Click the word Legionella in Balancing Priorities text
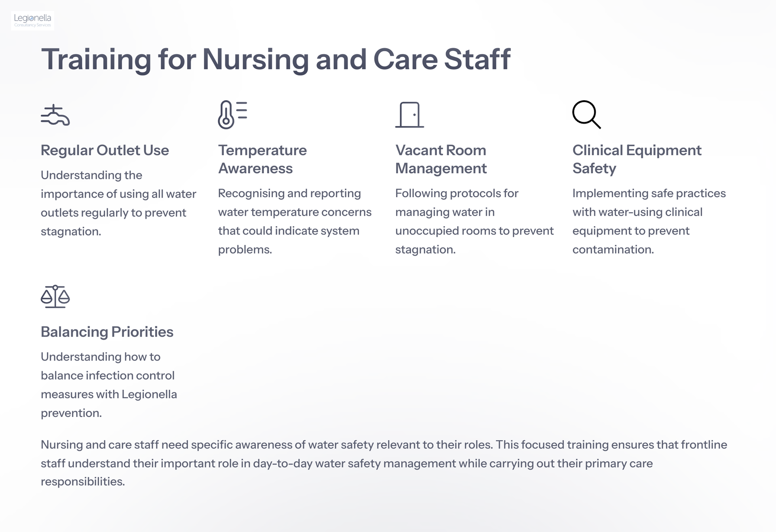 pos(149,394)
